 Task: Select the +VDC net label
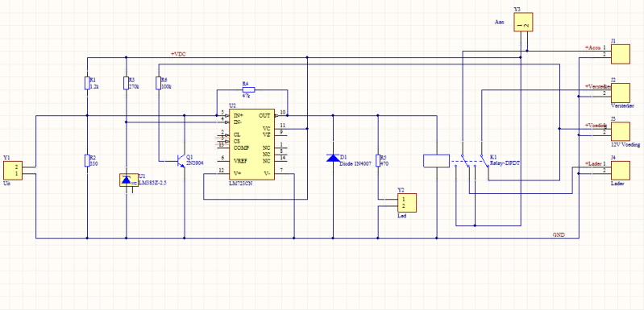[x=178, y=54]
